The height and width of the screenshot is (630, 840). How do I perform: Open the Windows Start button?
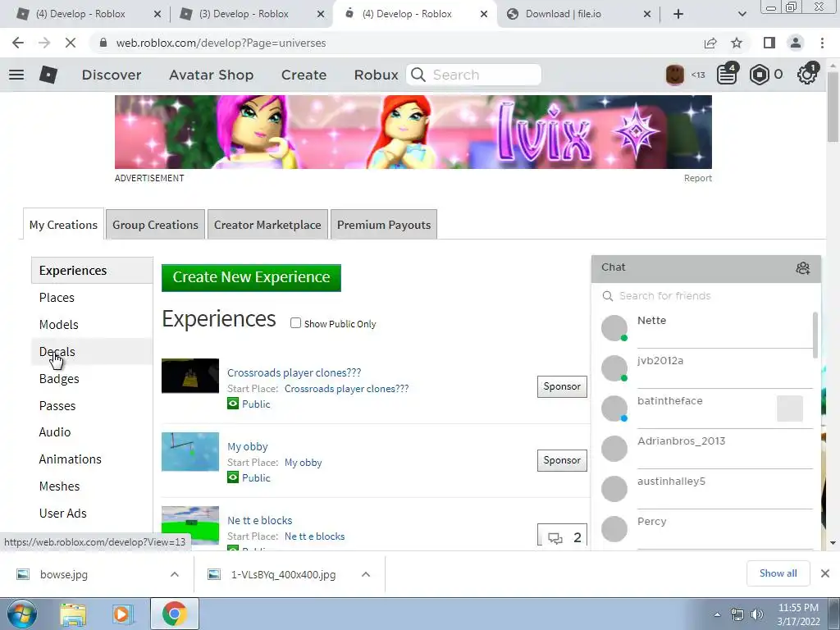[x=21, y=614]
